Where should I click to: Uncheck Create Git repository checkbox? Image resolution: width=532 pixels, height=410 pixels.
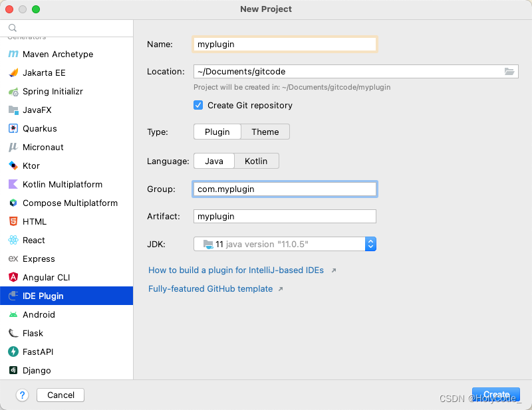(x=198, y=105)
